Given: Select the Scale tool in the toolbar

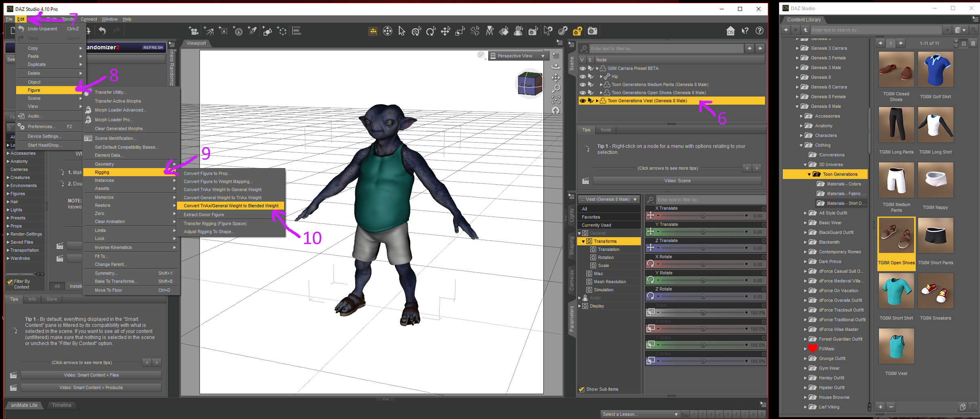Looking at the screenshot, I should coord(460,31).
